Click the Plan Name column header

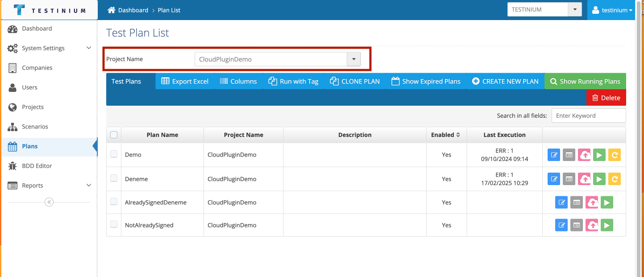coord(162,135)
